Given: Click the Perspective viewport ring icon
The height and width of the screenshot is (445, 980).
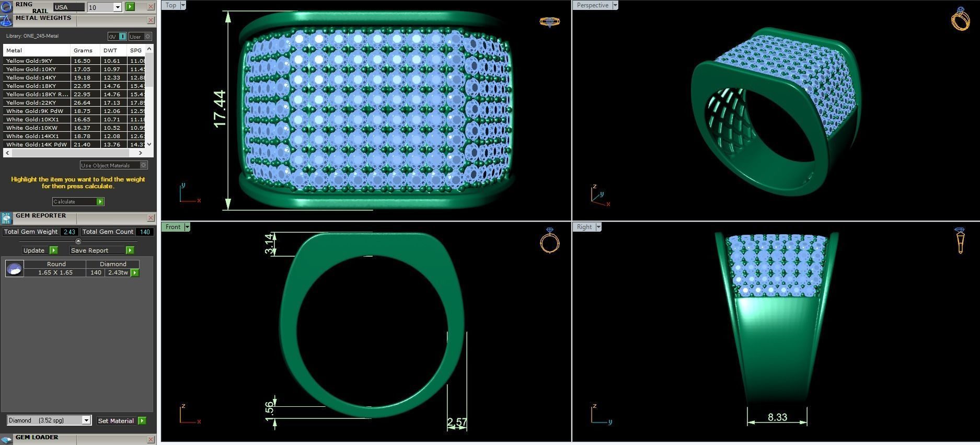Looking at the screenshot, I should click(961, 19).
